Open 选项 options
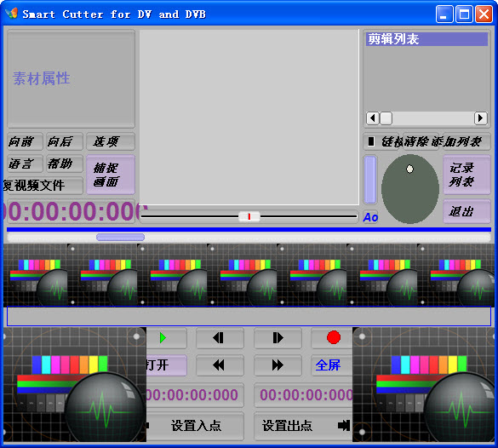Viewport: 498px width, 448px height. [111, 141]
